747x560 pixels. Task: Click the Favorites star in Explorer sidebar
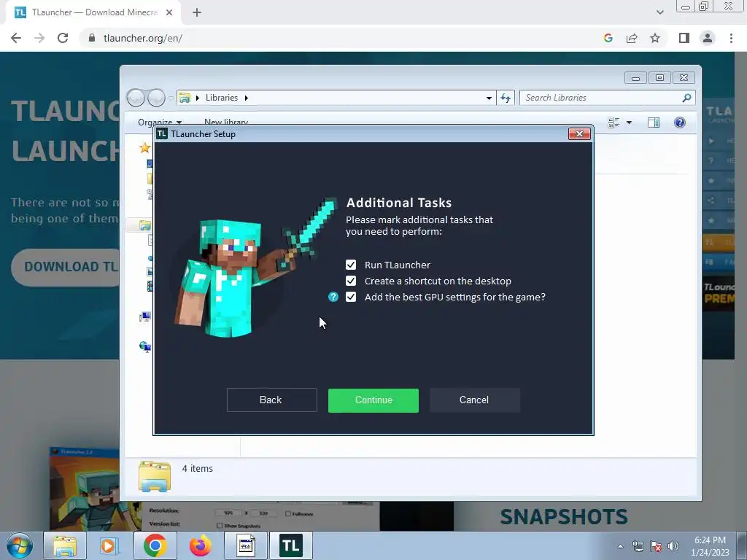pos(144,147)
